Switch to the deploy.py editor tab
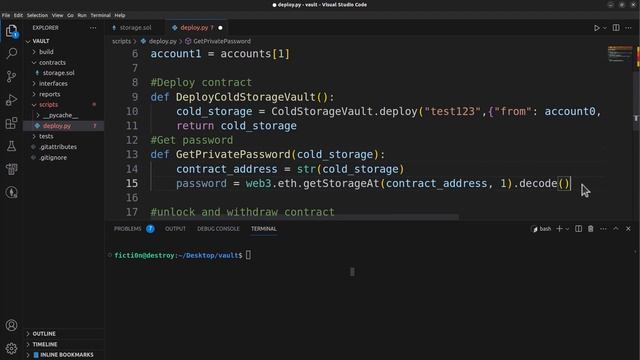Screen dimensions: 640x360 [x=196, y=28]
